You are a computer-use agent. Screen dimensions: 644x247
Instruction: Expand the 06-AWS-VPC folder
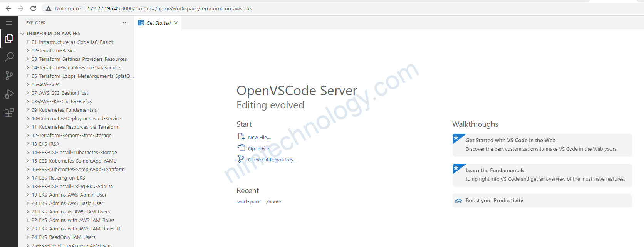click(x=46, y=85)
